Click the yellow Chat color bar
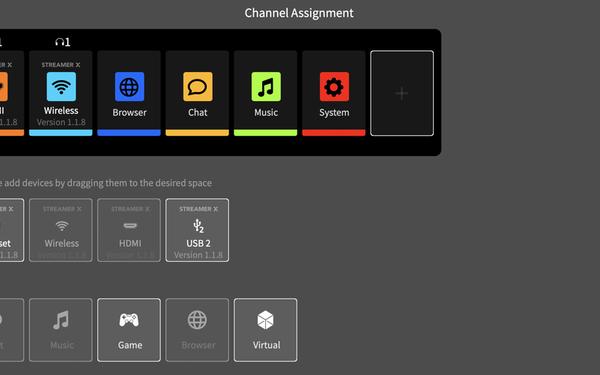The image size is (600, 375). pos(197,132)
